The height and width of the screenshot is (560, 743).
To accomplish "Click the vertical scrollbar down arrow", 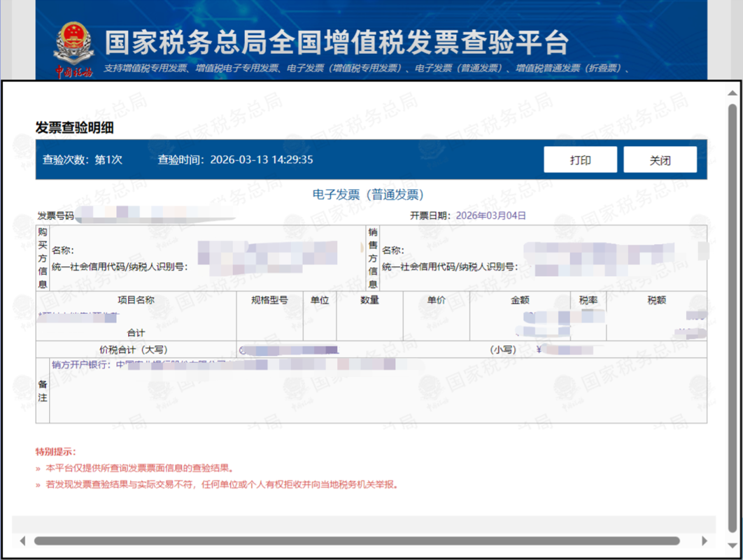I will click(732, 545).
